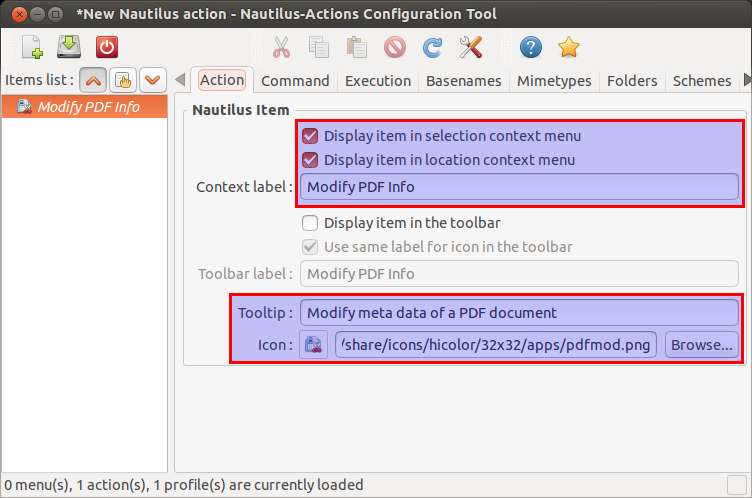The height and width of the screenshot is (498, 752).
Task: Paste item with the clipboard icon
Action: click(x=356, y=47)
